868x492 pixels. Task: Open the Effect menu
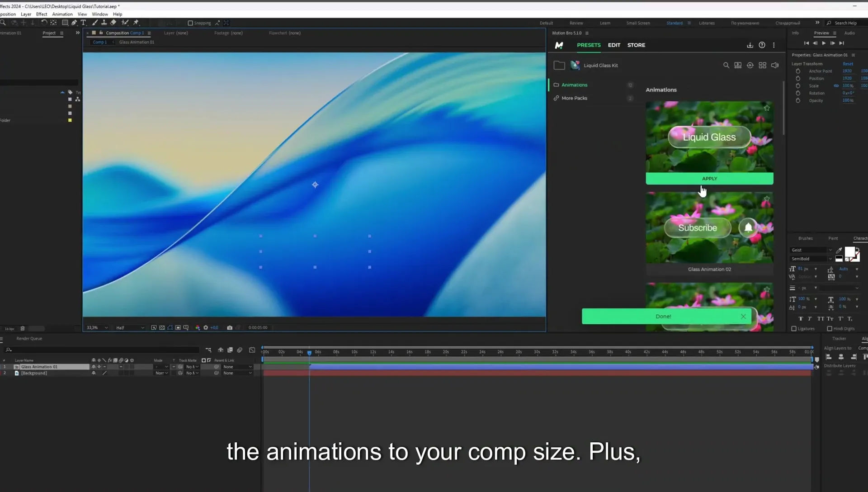[42, 14]
